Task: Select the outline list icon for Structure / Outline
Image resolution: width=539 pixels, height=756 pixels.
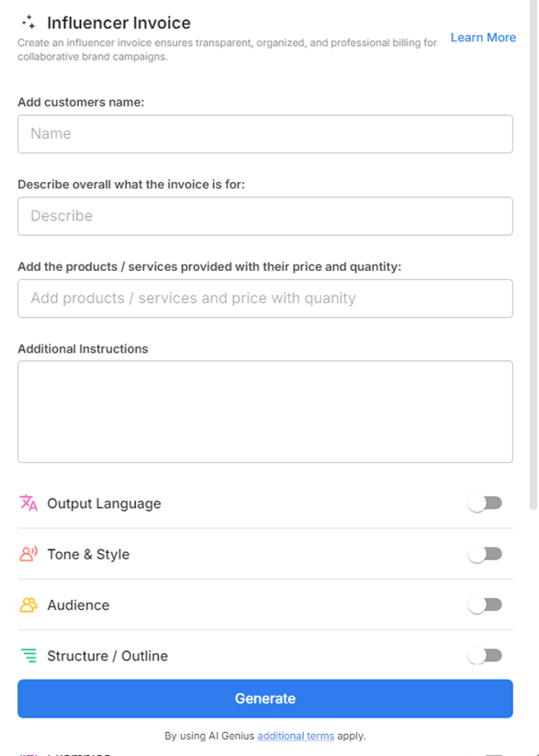Action: [27, 656]
